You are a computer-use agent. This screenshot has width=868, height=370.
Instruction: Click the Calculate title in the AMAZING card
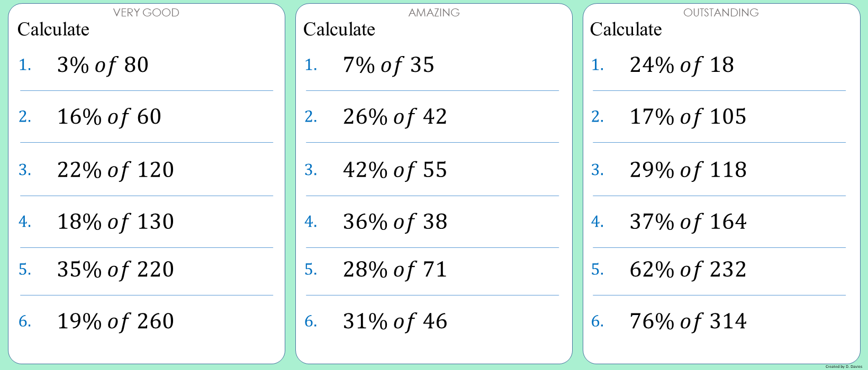[339, 30]
